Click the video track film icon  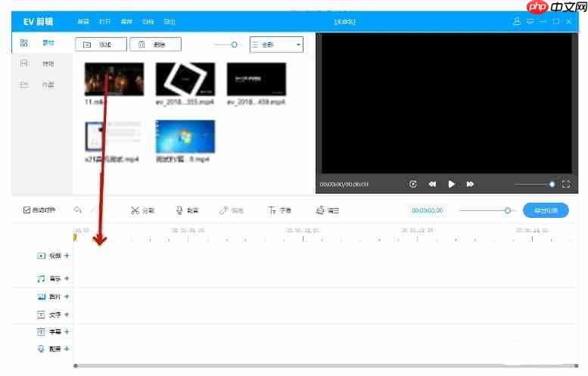tap(42, 256)
